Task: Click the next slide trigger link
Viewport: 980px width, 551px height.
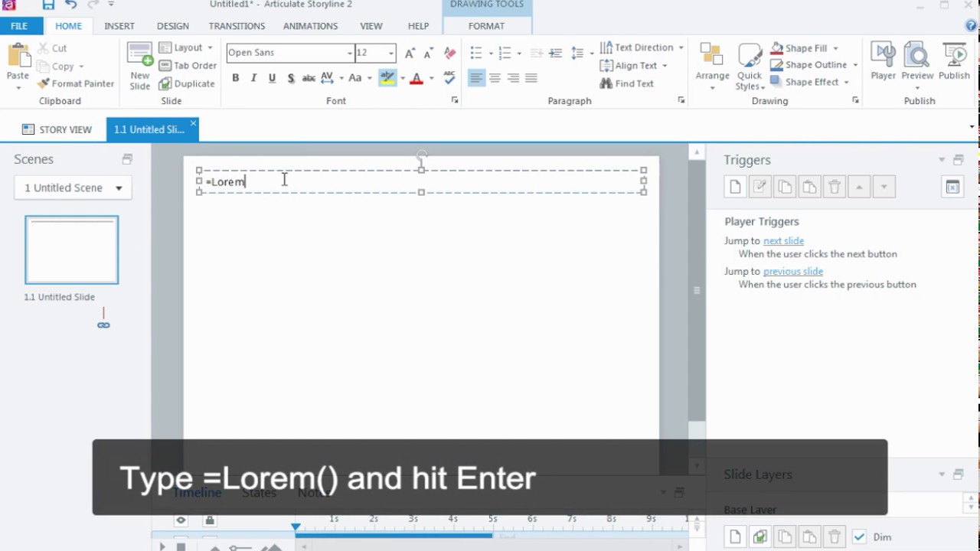Action: coord(783,240)
